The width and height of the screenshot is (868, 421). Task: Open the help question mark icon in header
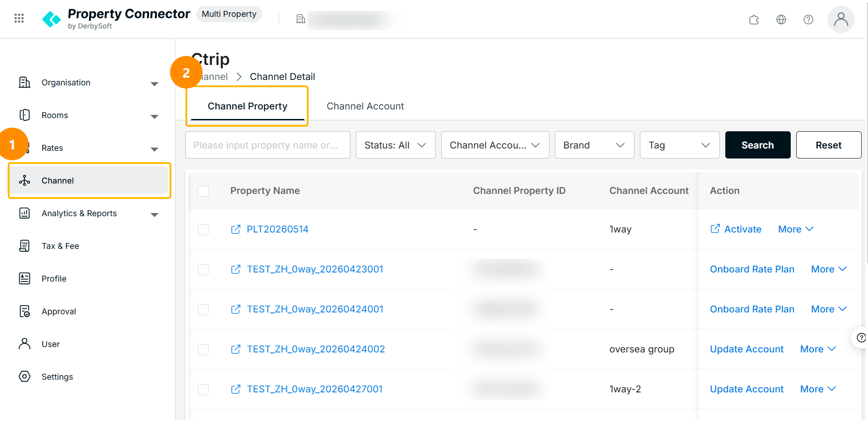808,20
